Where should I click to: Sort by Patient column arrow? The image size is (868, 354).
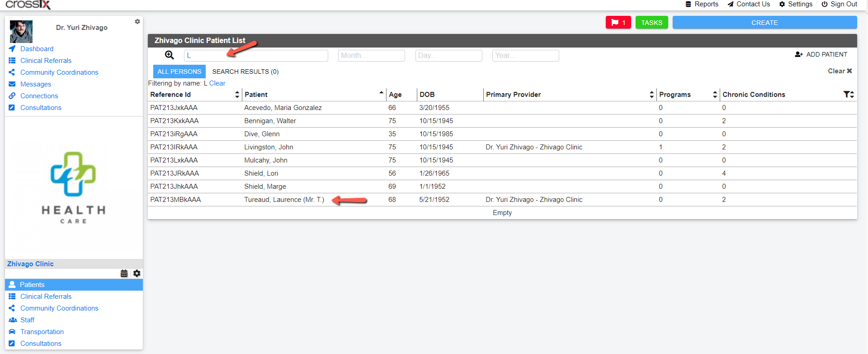382,92
